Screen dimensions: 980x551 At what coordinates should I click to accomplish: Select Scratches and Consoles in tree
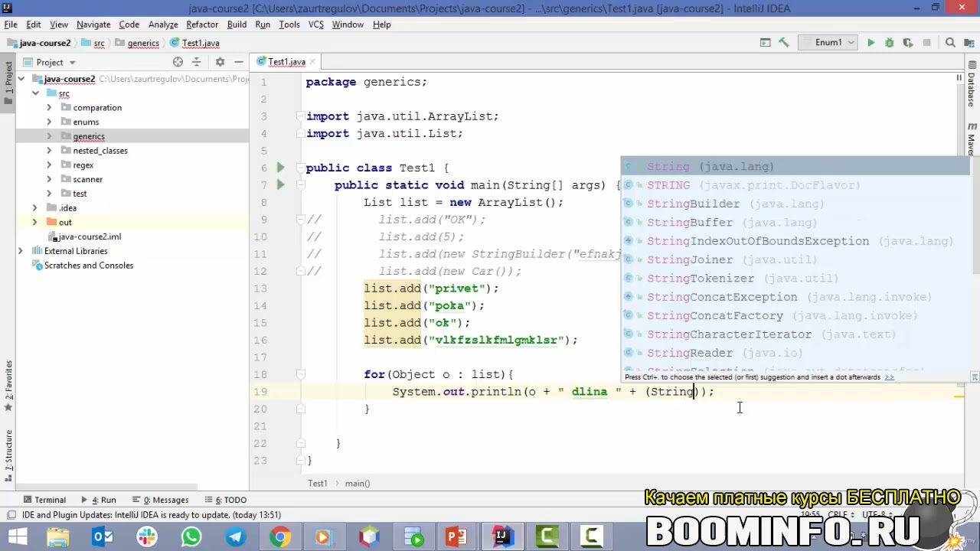click(83, 266)
